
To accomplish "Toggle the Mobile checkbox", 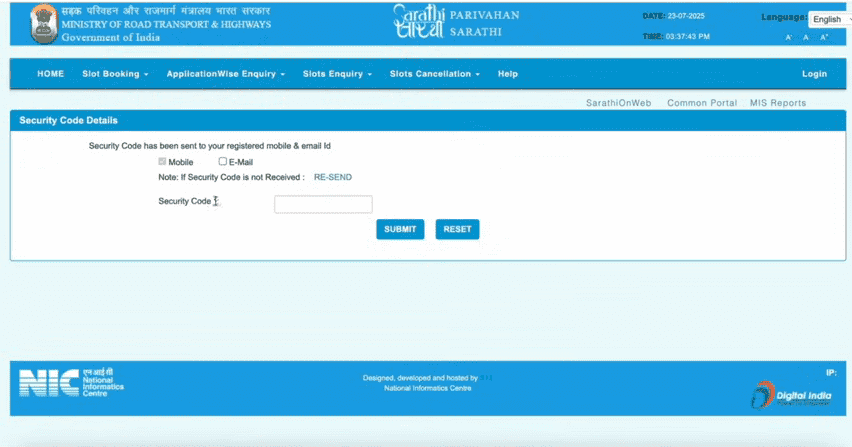I will pyautogui.click(x=163, y=162).
